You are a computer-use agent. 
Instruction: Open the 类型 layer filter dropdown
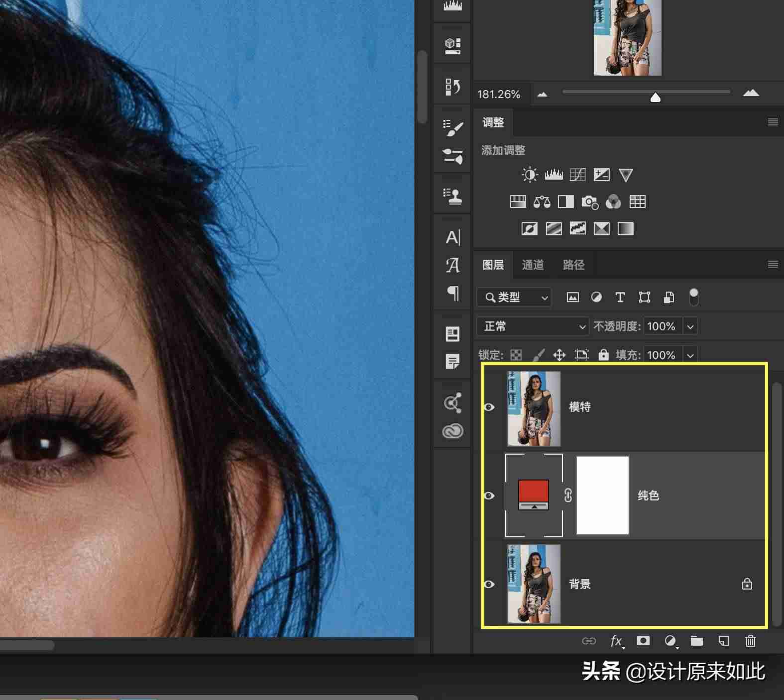click(514, 298)
